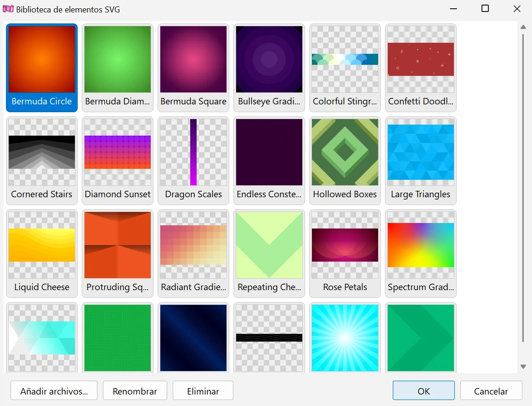This screenshot has height=406, width=532.
Task: Select the Radiant Gradient element
Action: point(193,254)
